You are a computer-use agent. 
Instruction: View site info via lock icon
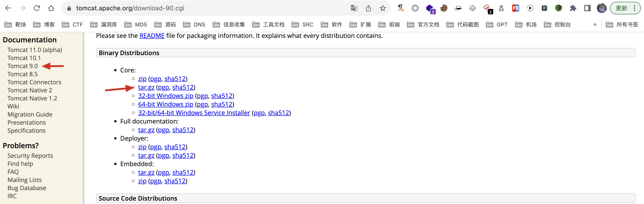pos(69,9)
